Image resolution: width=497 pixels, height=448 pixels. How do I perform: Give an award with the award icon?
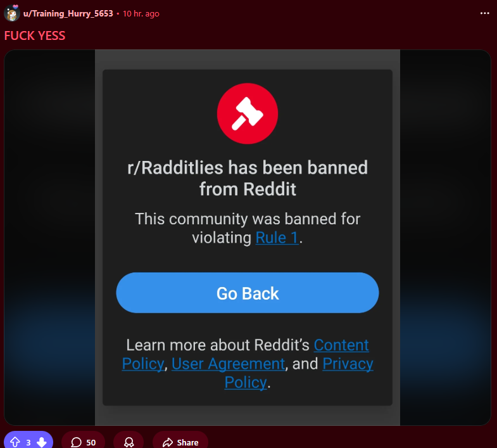(x=129, y=442)
